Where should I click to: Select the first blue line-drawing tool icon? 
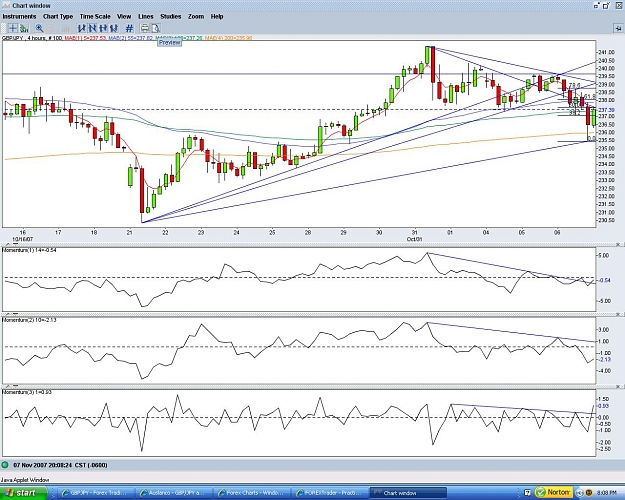pyautogui.click(x=82, y=28)
